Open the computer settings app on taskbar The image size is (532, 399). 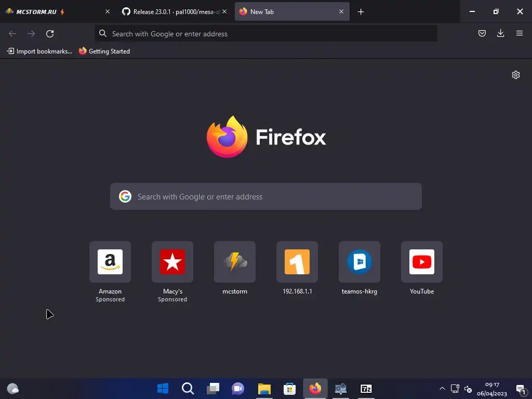[x=341, y=389]
